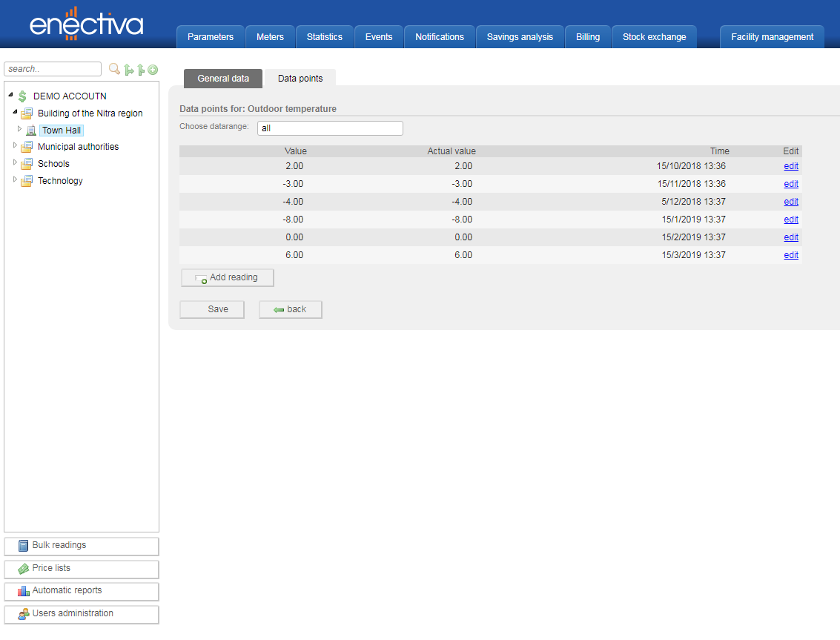Click the magnifier search icon
The height and width of the screenshot is (640, 840).
coord(114,69)
